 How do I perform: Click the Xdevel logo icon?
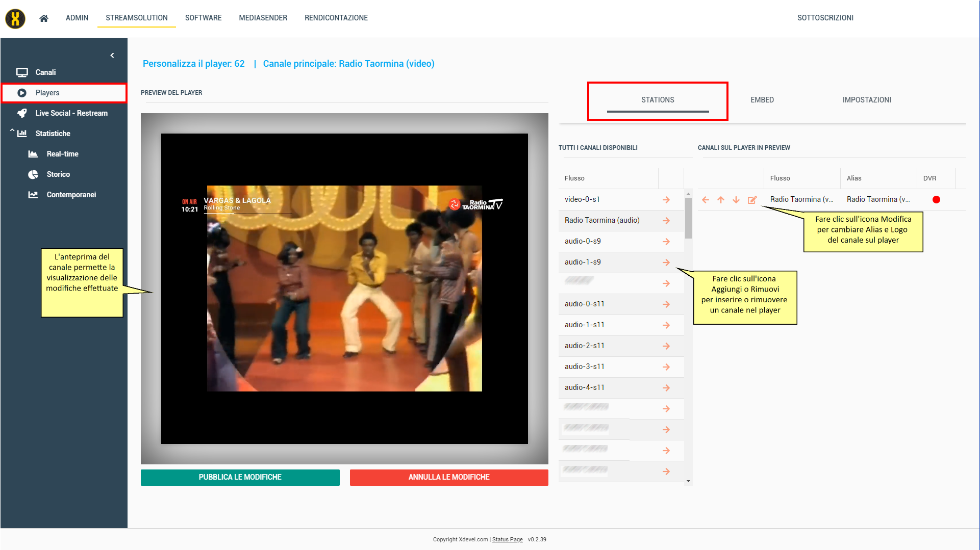pos(15,19)
